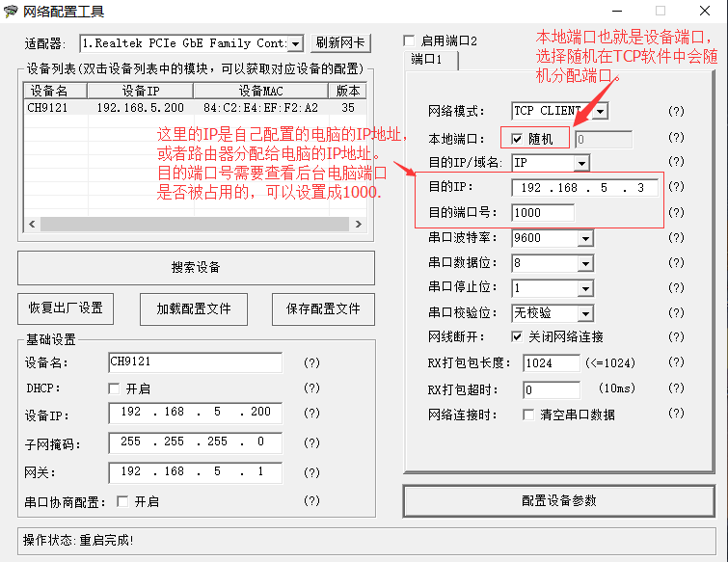Click 搜索设备 button

click(196, 268)
